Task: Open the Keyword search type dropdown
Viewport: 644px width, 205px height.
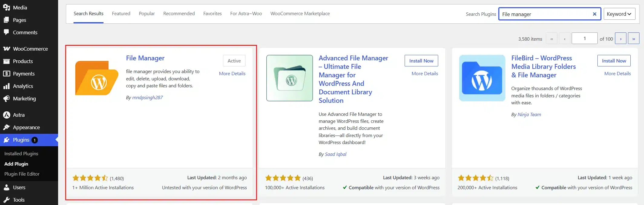Action: point(619,14)
